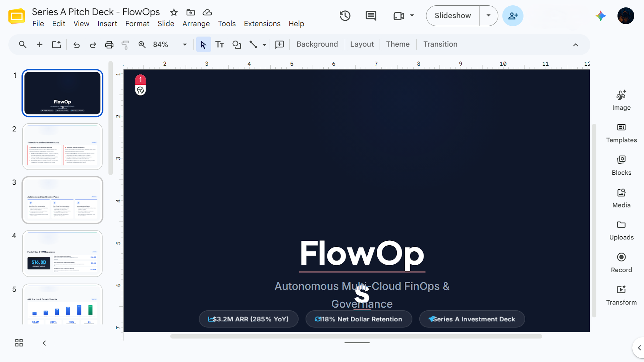
Task: Switch to grid view of slides
Action: click(19, 343)
